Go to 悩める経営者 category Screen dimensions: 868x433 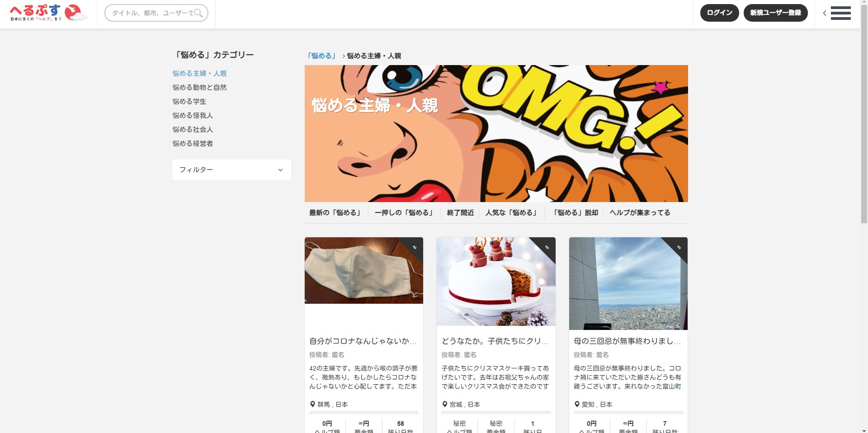(x=193, y=143)
